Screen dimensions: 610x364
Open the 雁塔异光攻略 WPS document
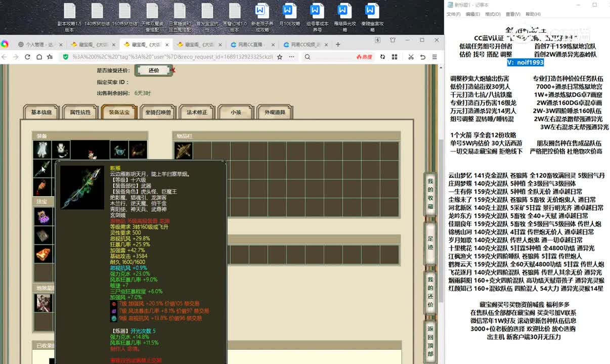(x=344, y=17)
